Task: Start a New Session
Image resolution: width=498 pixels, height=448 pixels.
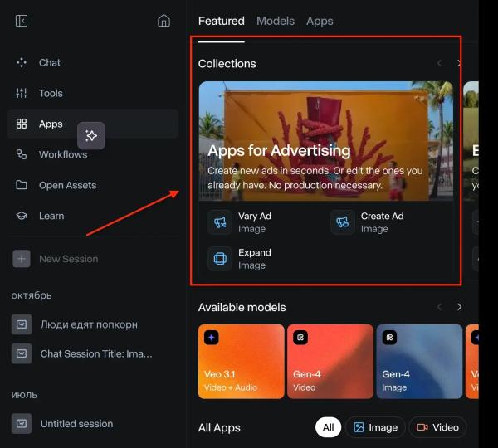Action: coord(68,259)
